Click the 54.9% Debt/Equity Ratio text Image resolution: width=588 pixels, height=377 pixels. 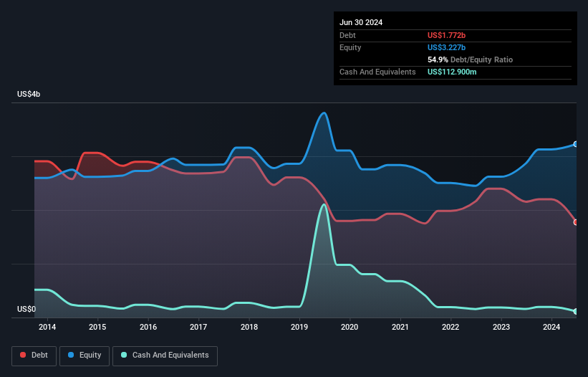(x=470, y=59)
